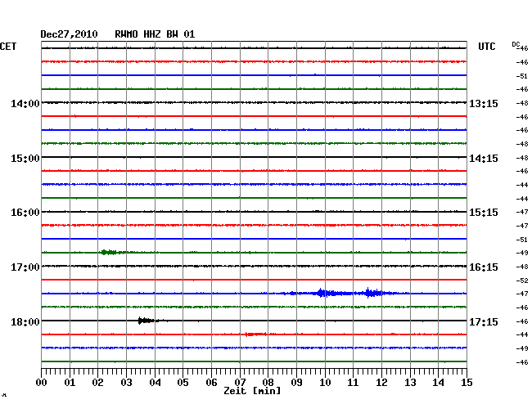
Task: Click the -52 DC offset value
Action: (522, 281)
